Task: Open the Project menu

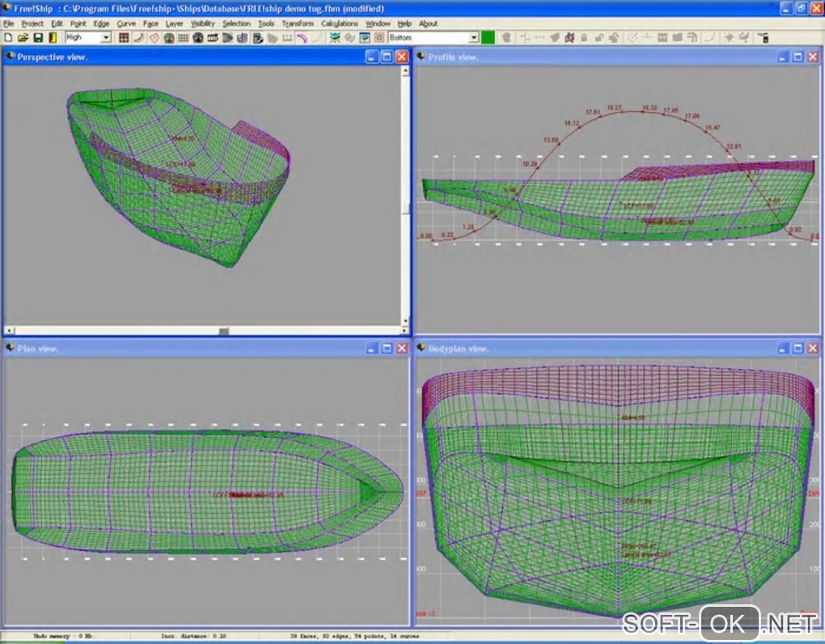Action: click(32, 23)
